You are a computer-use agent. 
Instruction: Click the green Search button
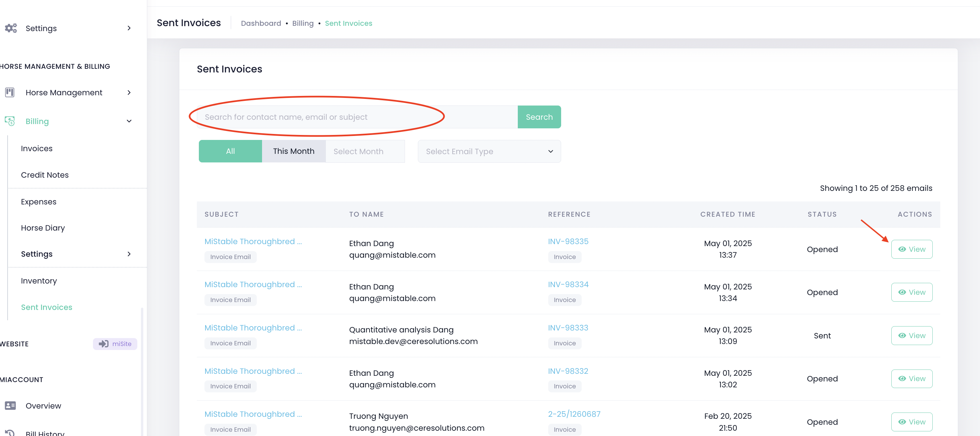click(x=539, y=117)
